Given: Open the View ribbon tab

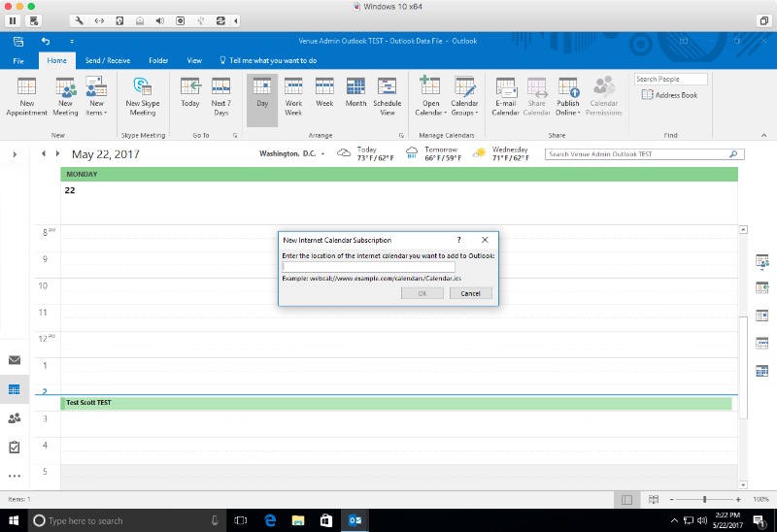Looking at the screenshot, I should (194, 60).
